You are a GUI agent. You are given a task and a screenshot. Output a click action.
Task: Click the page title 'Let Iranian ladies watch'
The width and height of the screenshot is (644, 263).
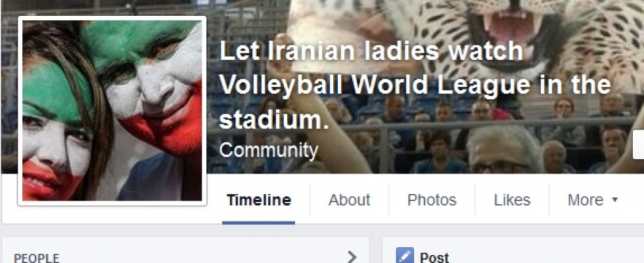click(x=371, y=52)
